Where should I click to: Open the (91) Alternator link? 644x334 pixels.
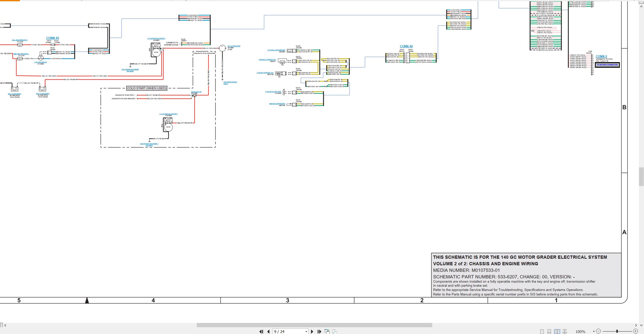click(x=234, y=46)
